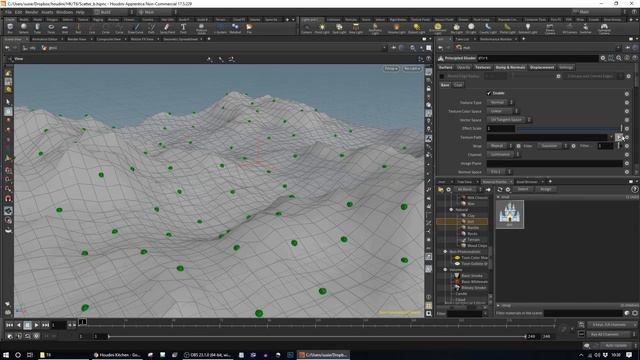
Task: Select the Tube shelf tool
Action: pos(37,28)
